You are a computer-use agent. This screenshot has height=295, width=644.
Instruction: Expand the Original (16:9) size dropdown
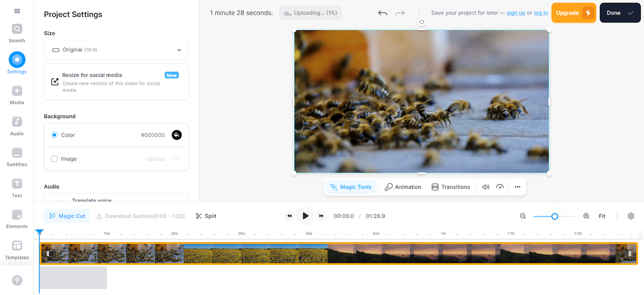point(116,50)
